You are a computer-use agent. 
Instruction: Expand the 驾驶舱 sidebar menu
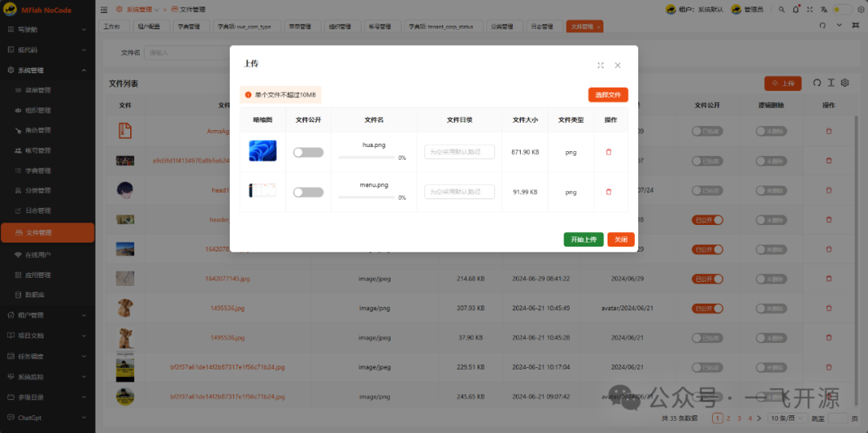[47, 29]
